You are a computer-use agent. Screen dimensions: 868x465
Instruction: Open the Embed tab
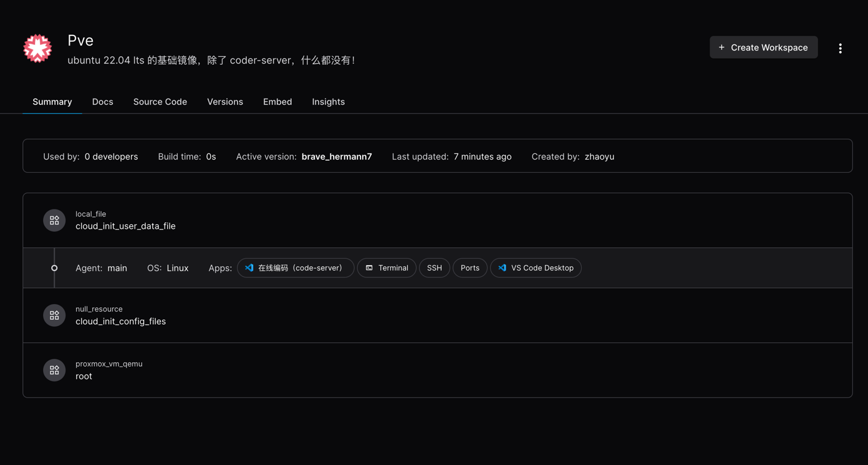pos(277,102)
